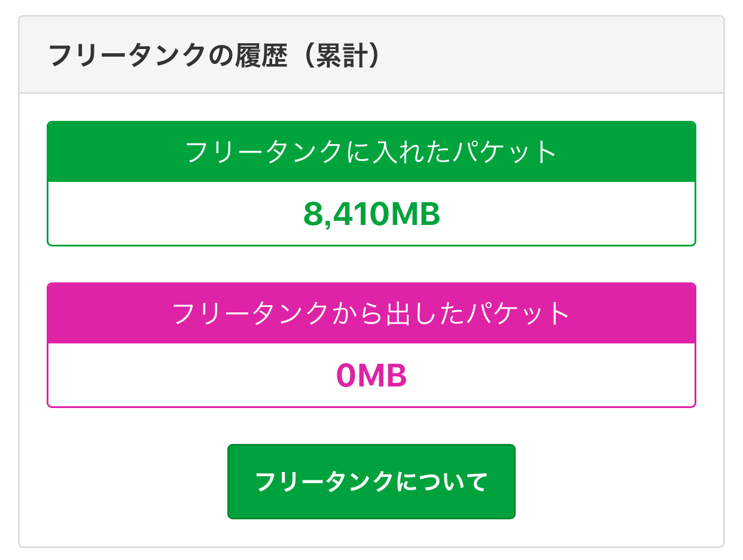Screen dimensions: 743x560
Task: Click フリータンク in the green header bar
Action: click(263, 152)
